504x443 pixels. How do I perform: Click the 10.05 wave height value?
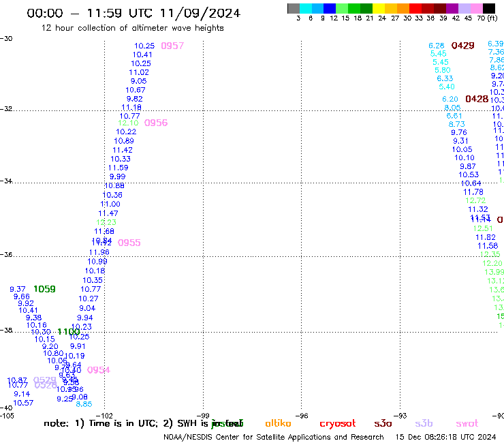(462, 149)
